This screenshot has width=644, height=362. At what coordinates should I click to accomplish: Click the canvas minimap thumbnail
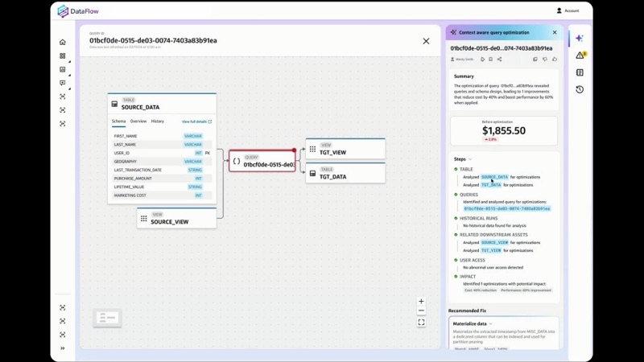[107, 318]
